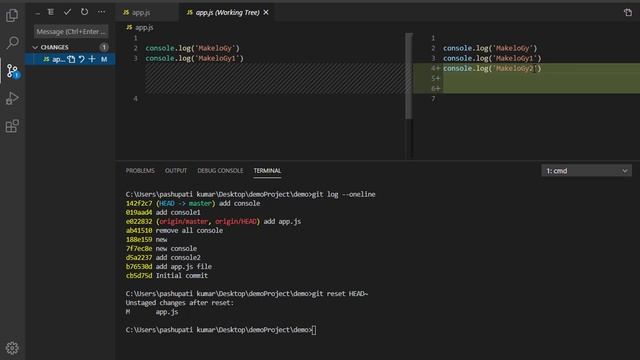640x360 pixels.
Task: Click the terminal cursor at the last prompt
Action: (314, 330)
